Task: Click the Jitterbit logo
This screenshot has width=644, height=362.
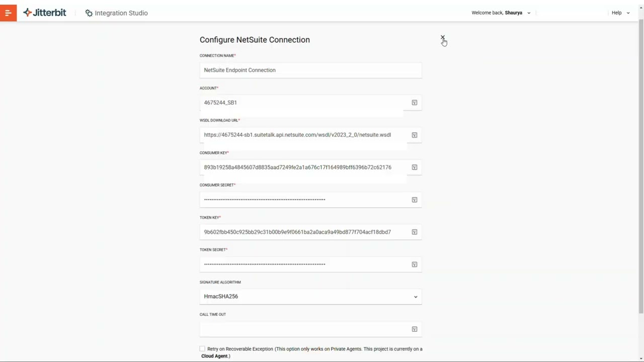Action: point(45,13)
